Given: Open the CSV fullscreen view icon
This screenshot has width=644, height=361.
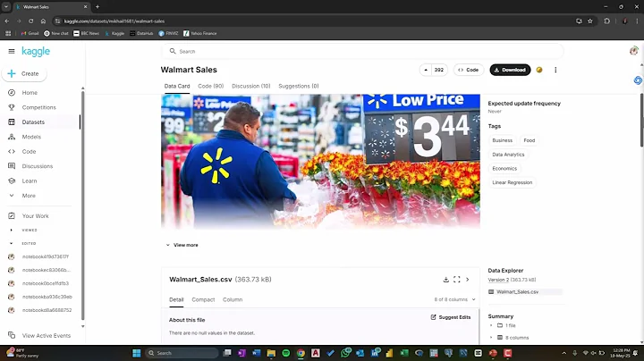Looking at the screenshot, I should [x=457, y=280].
